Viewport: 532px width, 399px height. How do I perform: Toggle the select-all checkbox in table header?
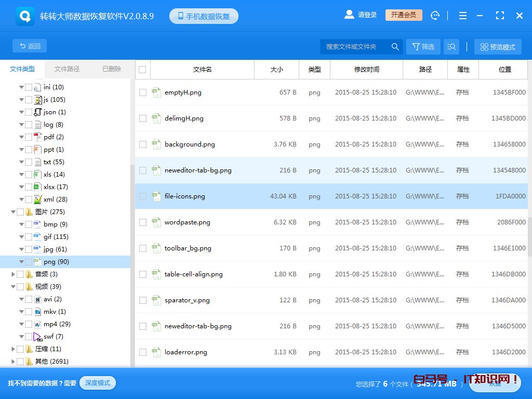click(x=143, y=70)
